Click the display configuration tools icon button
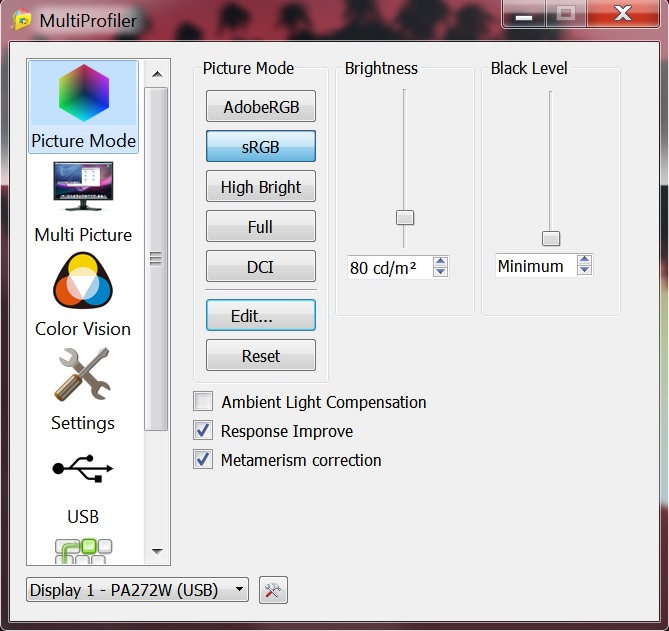Screen dimensions: 669x631 (272, 590)
